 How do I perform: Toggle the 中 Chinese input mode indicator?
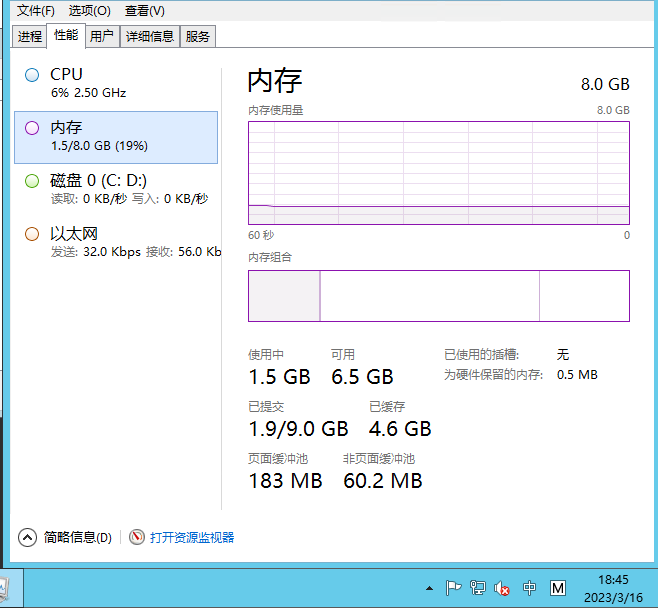point(530,588)
